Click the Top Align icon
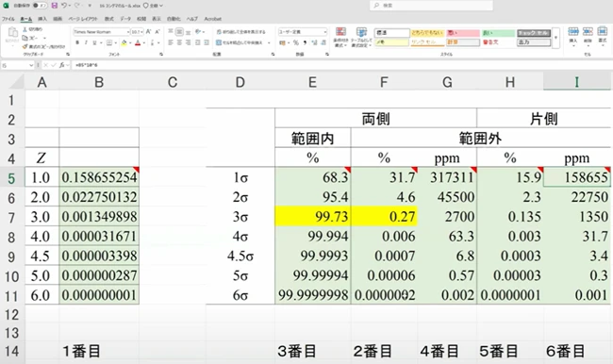 click(171, 32)
